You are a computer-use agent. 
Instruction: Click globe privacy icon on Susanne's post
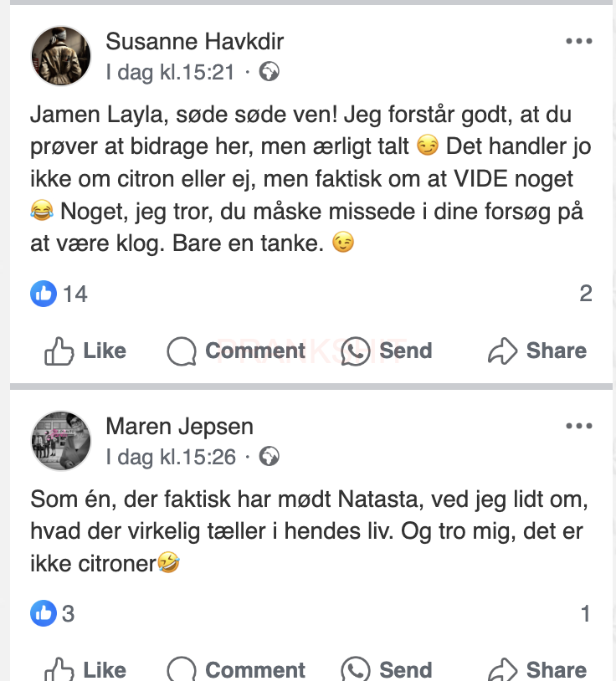(269, 72)
